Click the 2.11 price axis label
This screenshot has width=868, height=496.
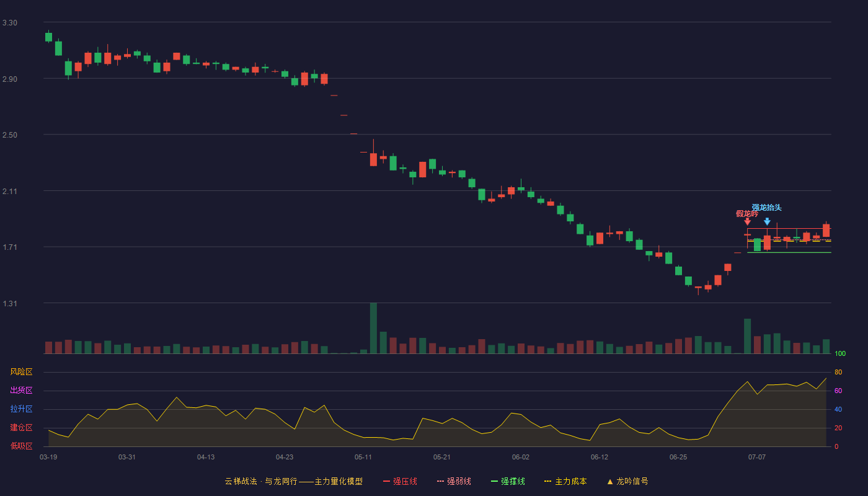coord(9,192)
